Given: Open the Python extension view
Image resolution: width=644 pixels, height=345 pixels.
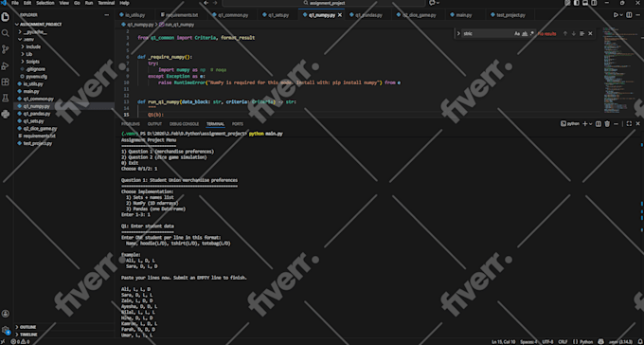Looking at the screenshot, I should click(6, 114).
